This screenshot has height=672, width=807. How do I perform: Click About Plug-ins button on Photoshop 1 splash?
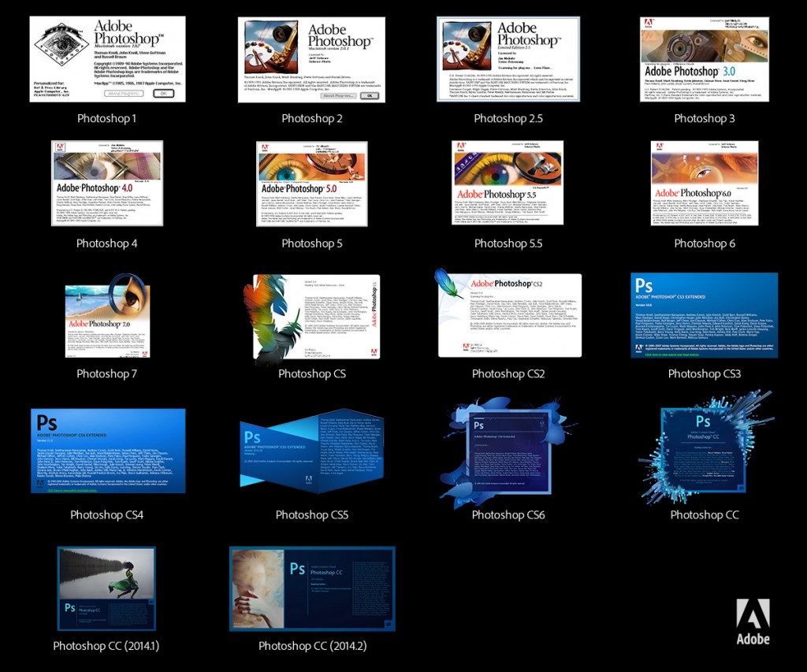(125, 93)
